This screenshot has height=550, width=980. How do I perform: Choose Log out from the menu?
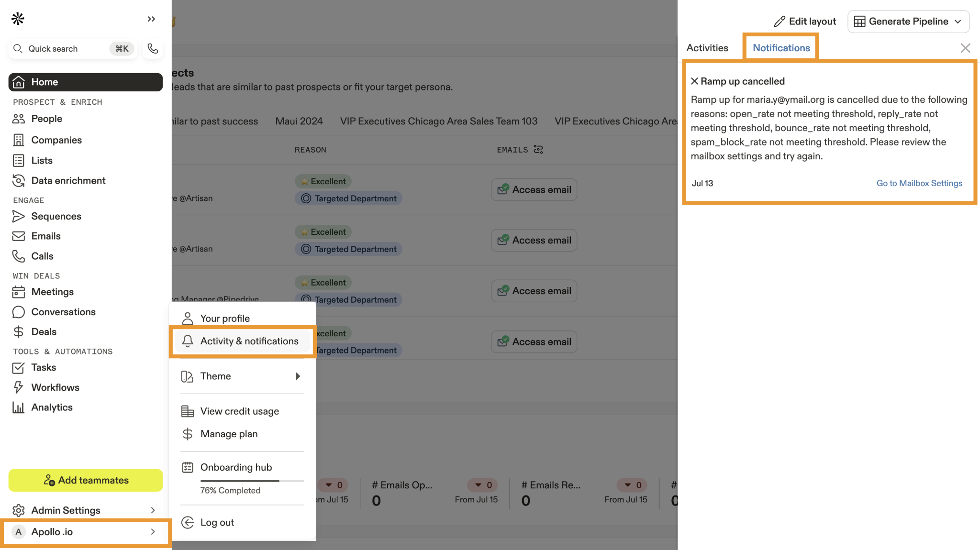(x=217, y=523)
